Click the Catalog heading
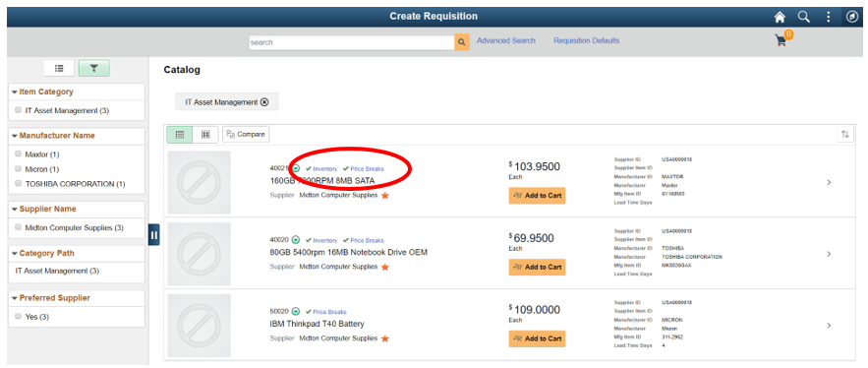The height and width of the screenshot is (368, 868). point(182,70)
